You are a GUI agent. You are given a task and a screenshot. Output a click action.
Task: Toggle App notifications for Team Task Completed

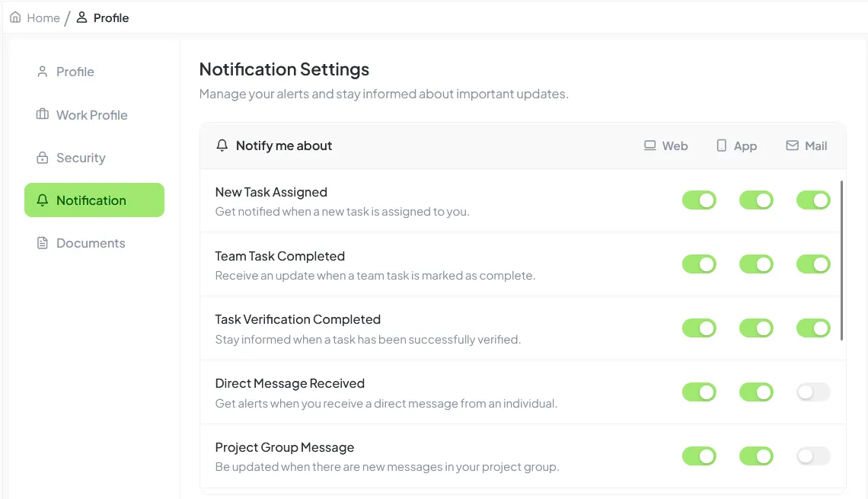756,264
